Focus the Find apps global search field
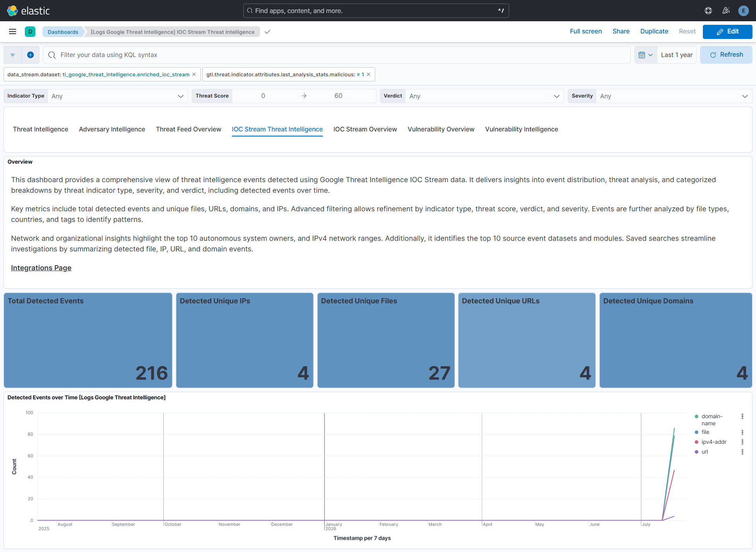This screenshot has height=552, width=756. point(376,11)
